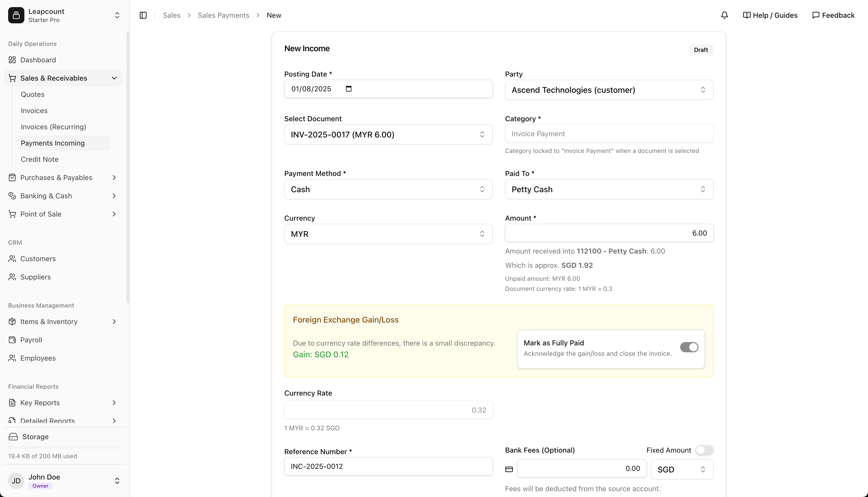Click the sidebar scrollbar

pos(128,167)
